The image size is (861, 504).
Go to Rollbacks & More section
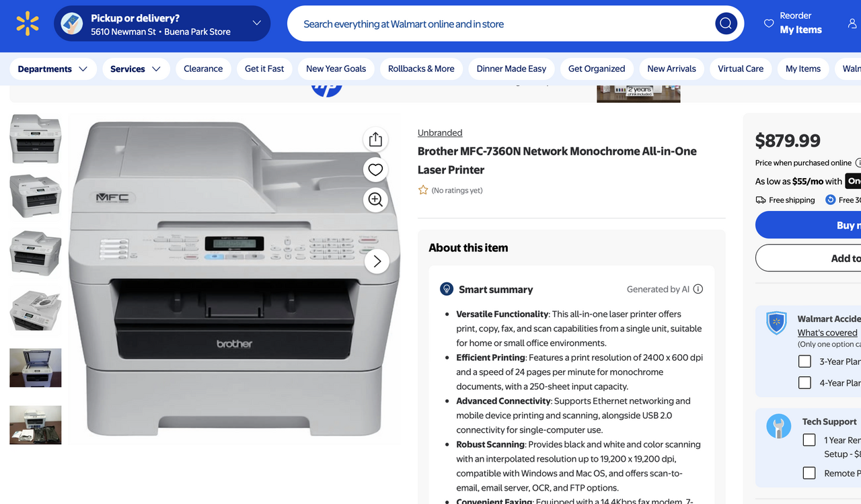pyautogui.click(x=421, y=69)
